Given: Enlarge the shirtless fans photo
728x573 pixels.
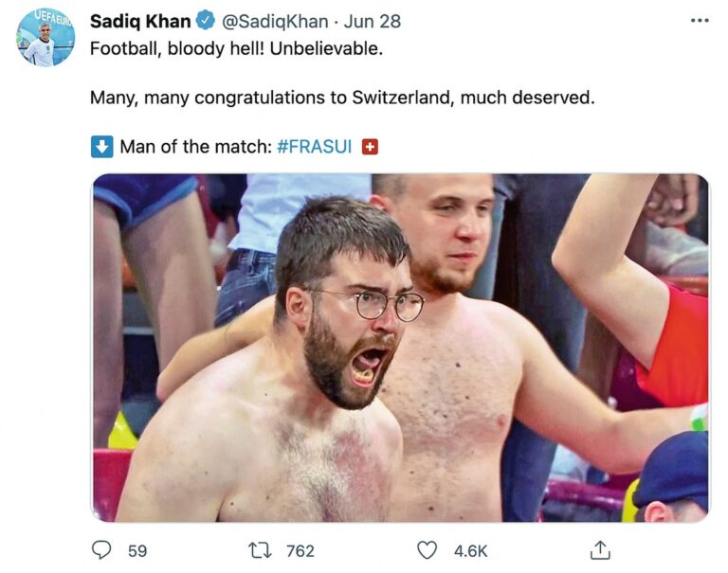Looking at the screenshot, I should [400, 348].
